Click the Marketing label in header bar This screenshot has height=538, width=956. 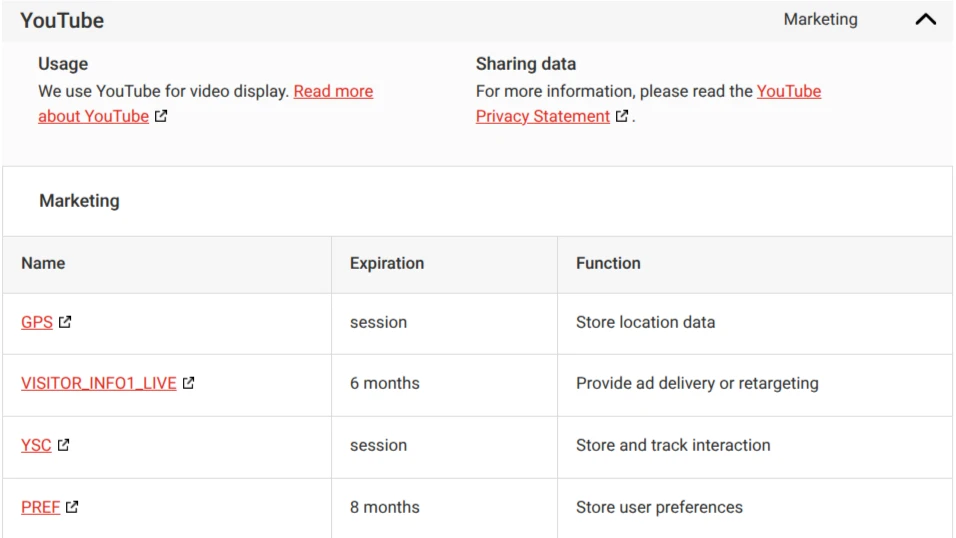click(821, 20)
